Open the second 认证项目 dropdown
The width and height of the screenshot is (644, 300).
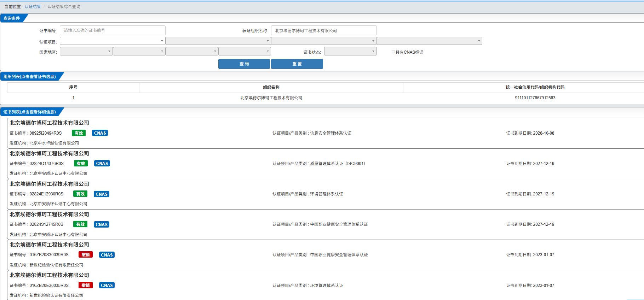[x=218, y=41]
